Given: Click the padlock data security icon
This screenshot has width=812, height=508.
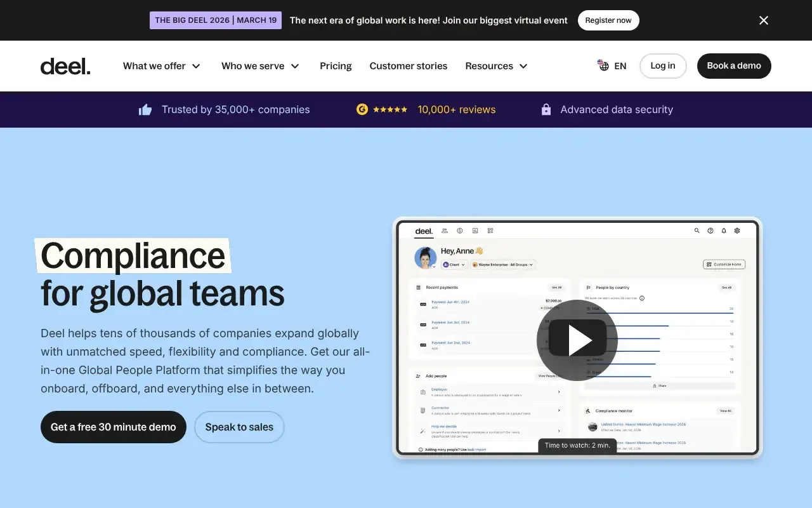Looking at the screenshot, I should coord(546,109).
